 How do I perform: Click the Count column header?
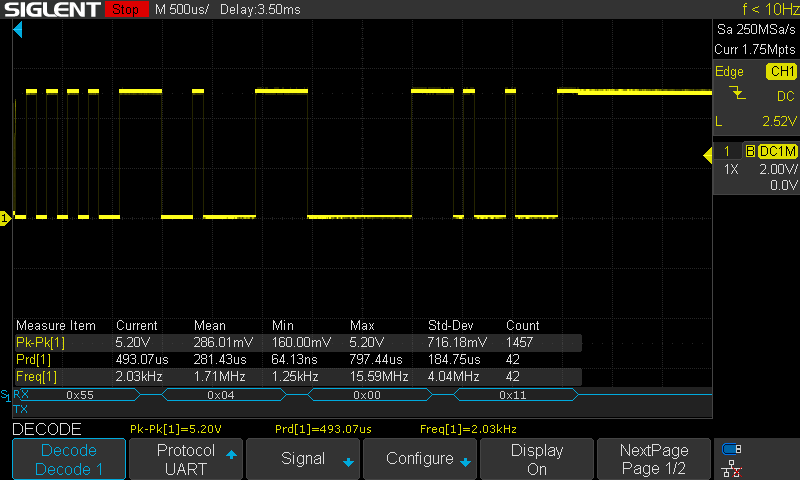[x=522, y=325]
